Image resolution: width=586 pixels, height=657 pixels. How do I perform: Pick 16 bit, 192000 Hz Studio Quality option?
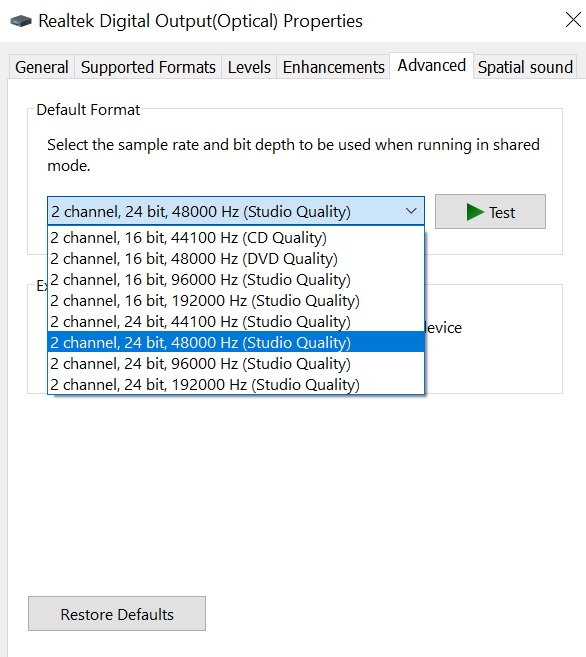tap(236, 300)
